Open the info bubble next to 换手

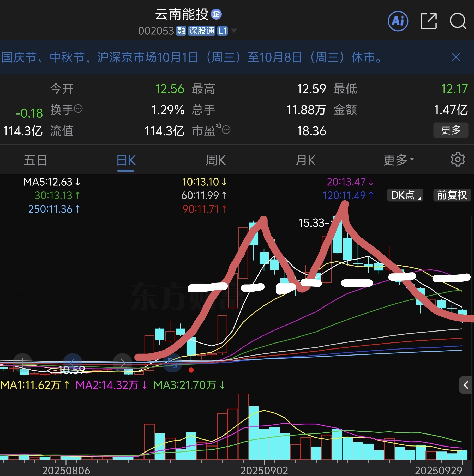tap(79, 109)
